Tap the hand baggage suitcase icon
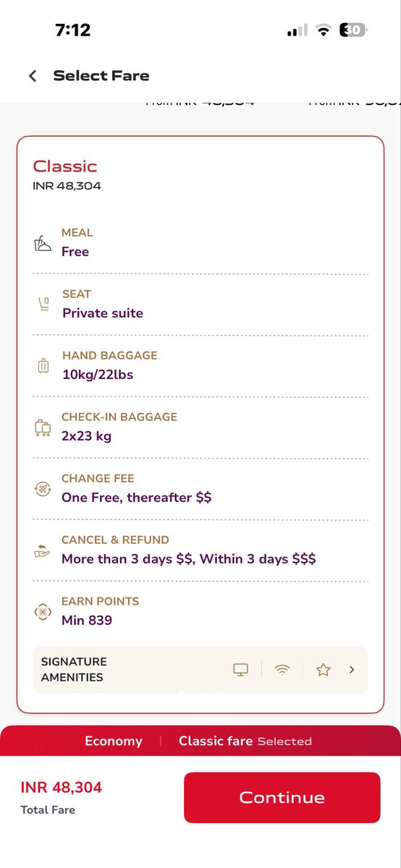 (x=43, y=367)
